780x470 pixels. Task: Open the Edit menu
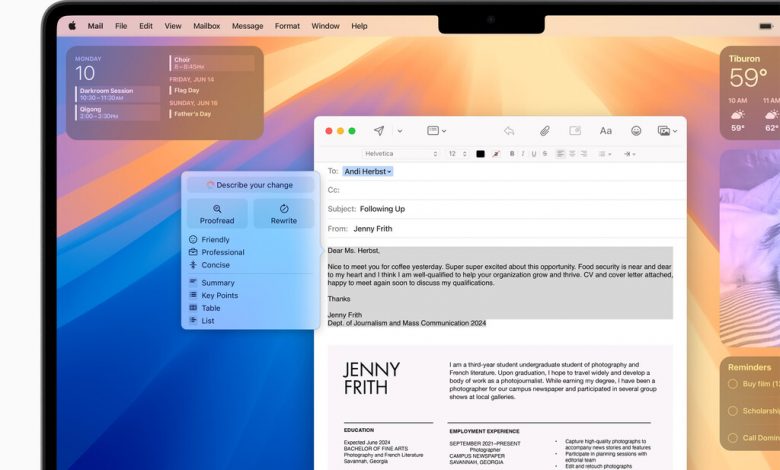(146, 26)
